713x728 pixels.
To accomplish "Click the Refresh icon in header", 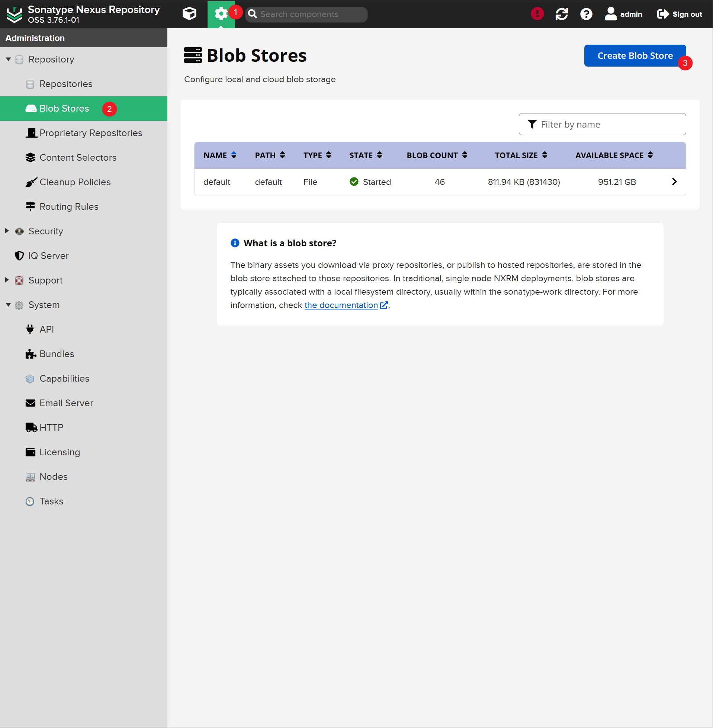I will pos(562,14).
